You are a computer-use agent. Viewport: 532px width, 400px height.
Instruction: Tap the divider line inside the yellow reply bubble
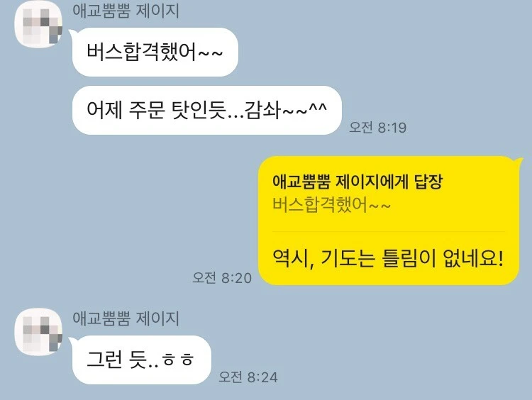tap(389, 231)
